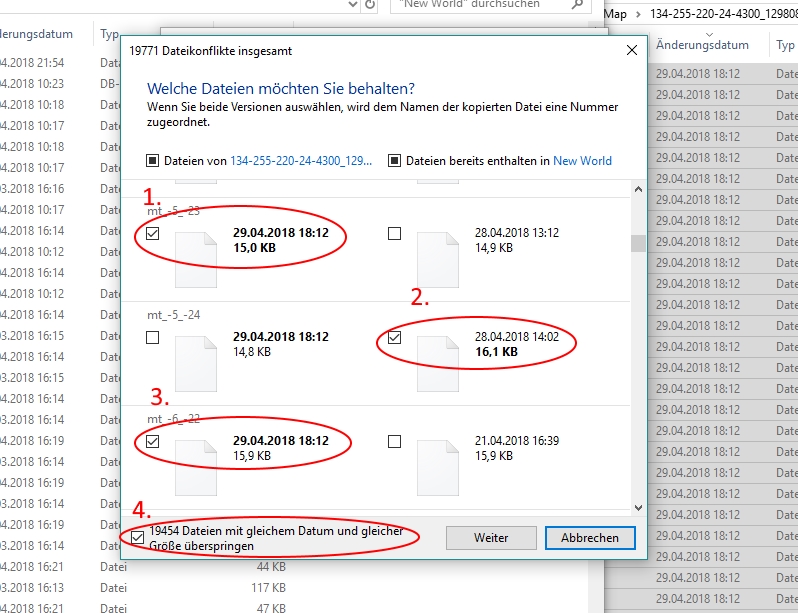Open the New World destination folder link

click(582, 160)
